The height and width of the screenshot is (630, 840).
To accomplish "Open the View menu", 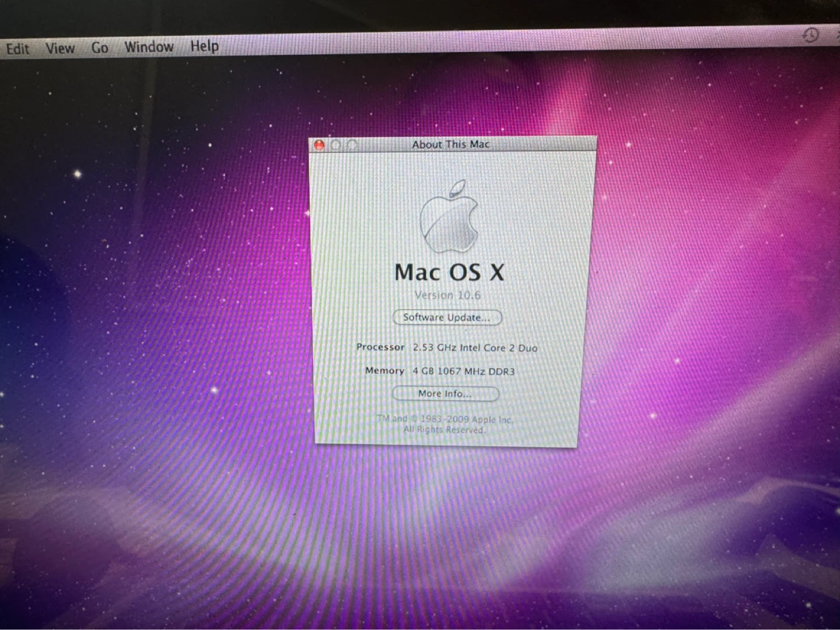I will [60, 48].
